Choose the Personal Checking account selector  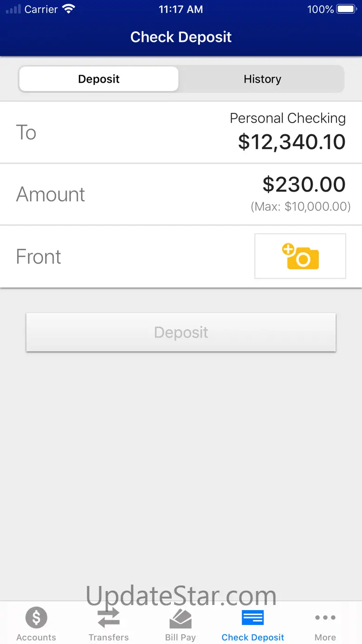[287, 118]
